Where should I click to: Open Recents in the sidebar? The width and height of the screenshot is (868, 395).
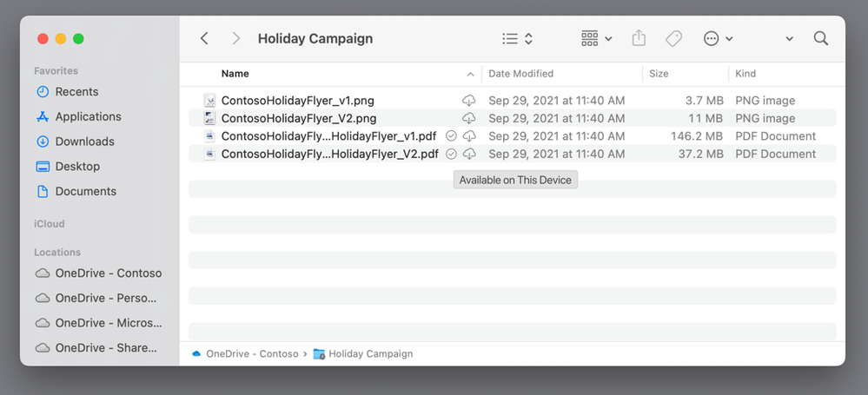77,92
